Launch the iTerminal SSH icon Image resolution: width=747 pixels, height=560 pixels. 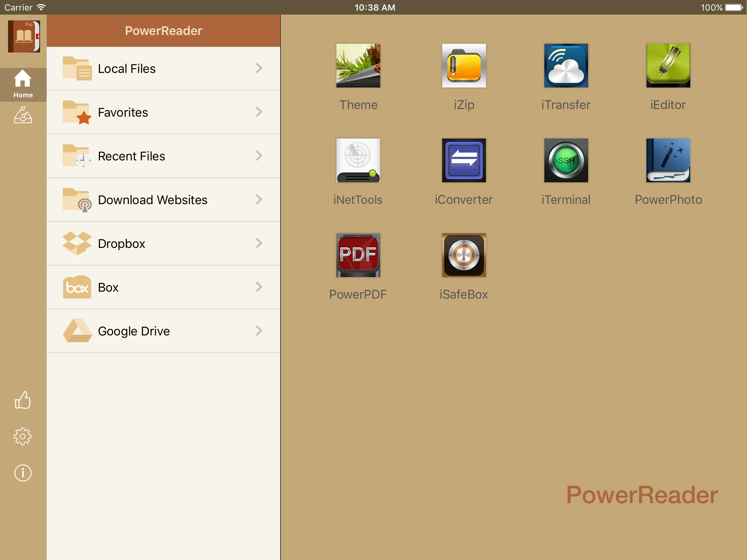pyautogui.click(x=566, y=160)
